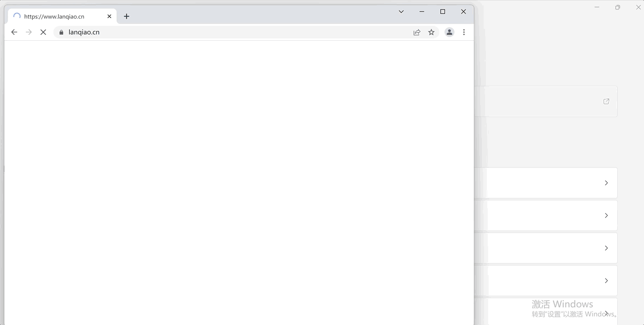This screenshot has height=325, width=644.
Task: Share this page using the share icon
Action: [417, 32]
